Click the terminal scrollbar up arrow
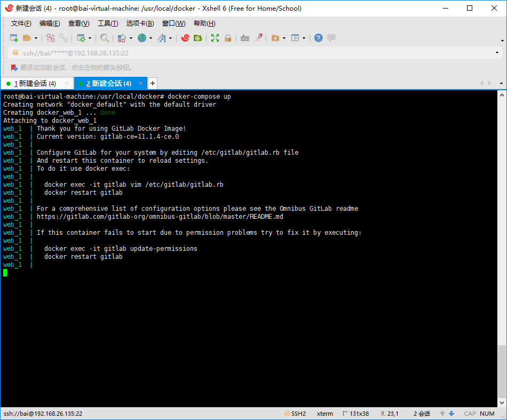Image resolution: width=507 pixels, height=420 pixels. click(x=502, y=95)
